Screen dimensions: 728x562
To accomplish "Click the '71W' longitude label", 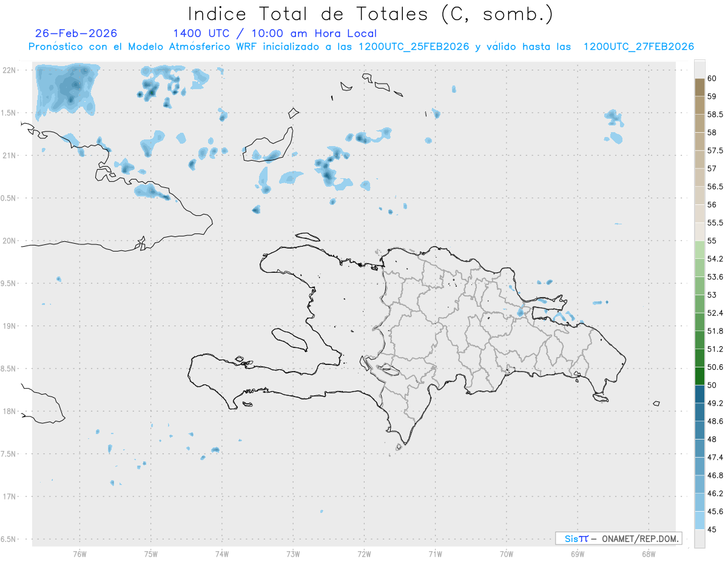I will 435,554.
